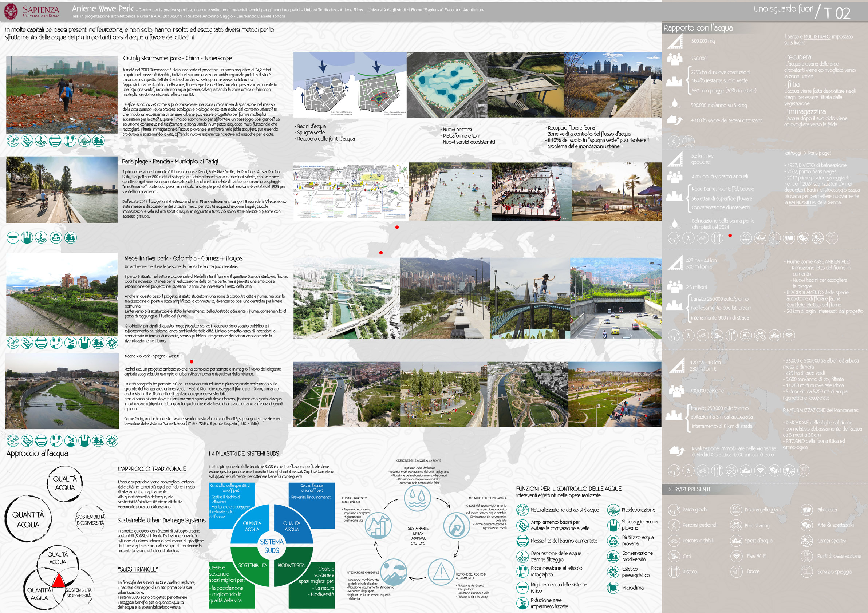Click the Naturalizzazione dei corsi d'acqua legend icon
868x613 pixels.
pos(522,510)
